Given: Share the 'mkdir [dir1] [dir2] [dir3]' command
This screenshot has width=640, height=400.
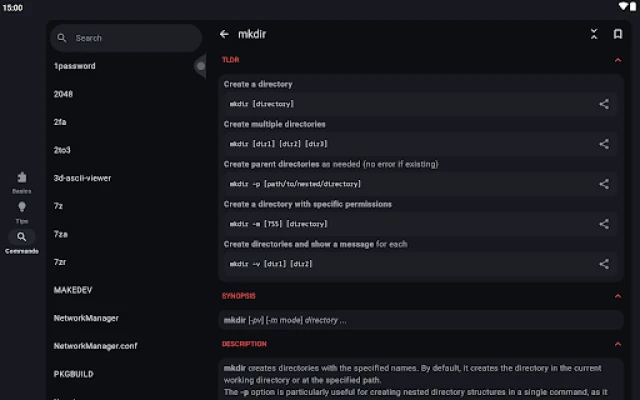Looking at the screenshot, I should [604, 144].
